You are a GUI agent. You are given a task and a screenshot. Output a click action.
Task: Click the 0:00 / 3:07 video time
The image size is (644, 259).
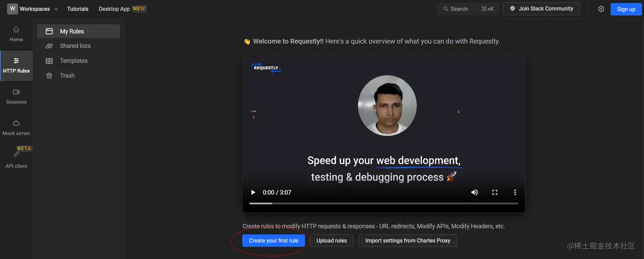277,192
